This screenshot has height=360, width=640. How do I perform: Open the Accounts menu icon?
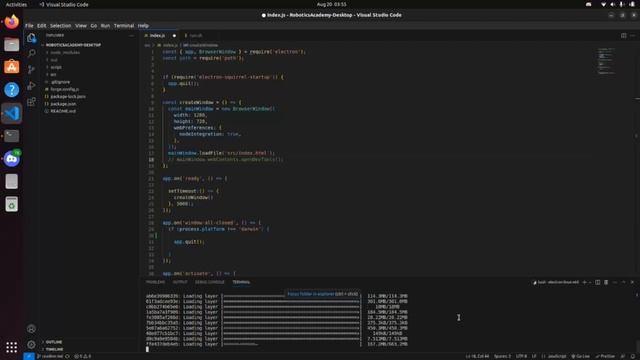(31, 329)
